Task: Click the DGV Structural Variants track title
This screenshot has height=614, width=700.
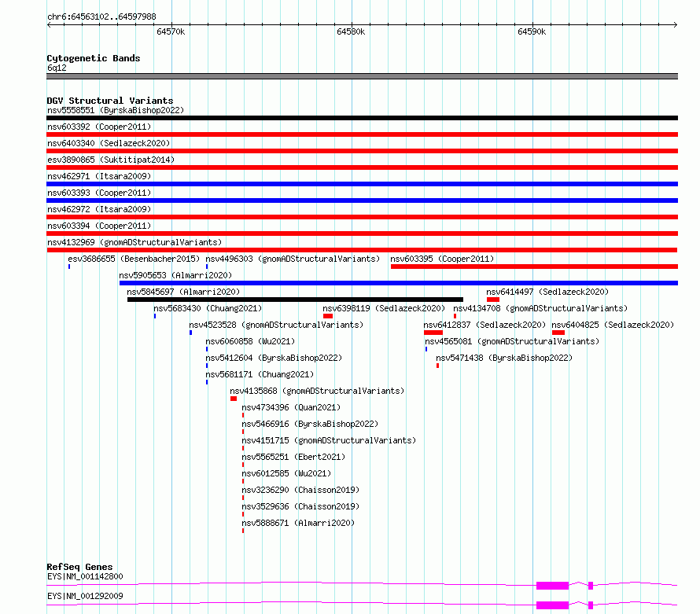Action: point(110,101)
